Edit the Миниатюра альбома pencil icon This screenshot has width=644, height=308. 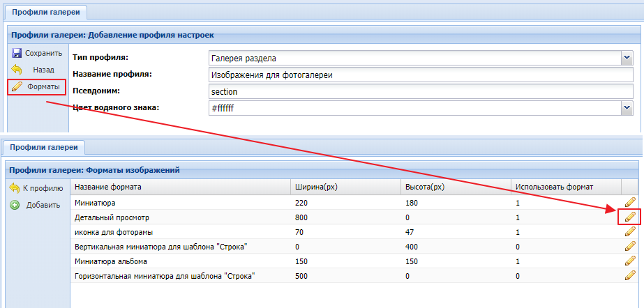630,261
